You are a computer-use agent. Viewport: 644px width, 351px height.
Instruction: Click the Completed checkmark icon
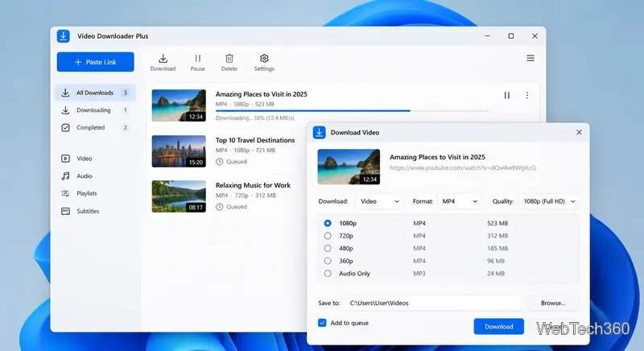pos(65,128)
